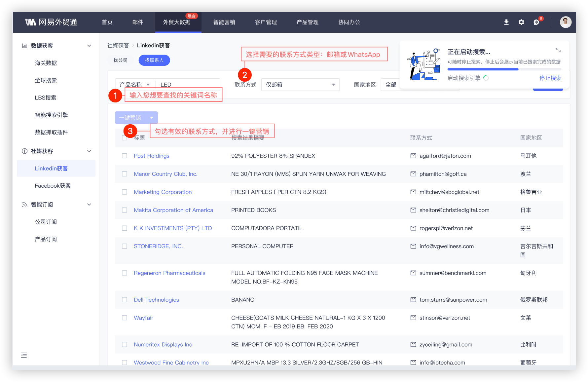Open 协同办公 in top navigation
This screenshot has height=382, width=588.
click(349, 22)
